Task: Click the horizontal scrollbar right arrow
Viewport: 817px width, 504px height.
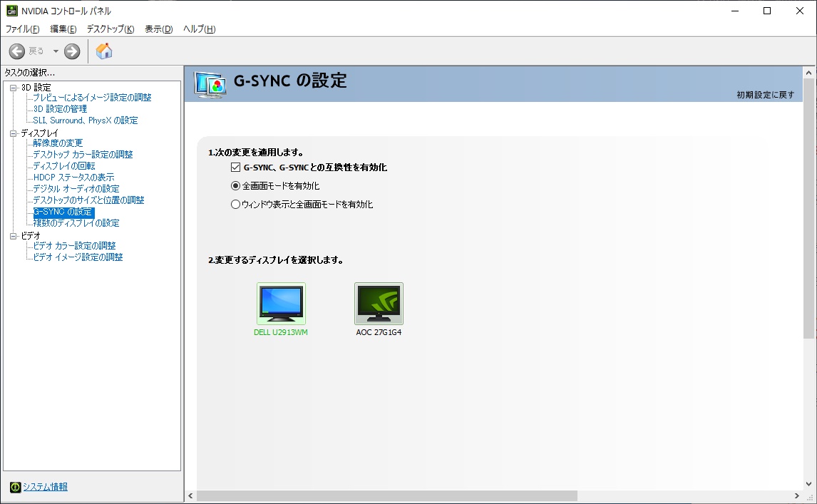Action: (796, 495)
